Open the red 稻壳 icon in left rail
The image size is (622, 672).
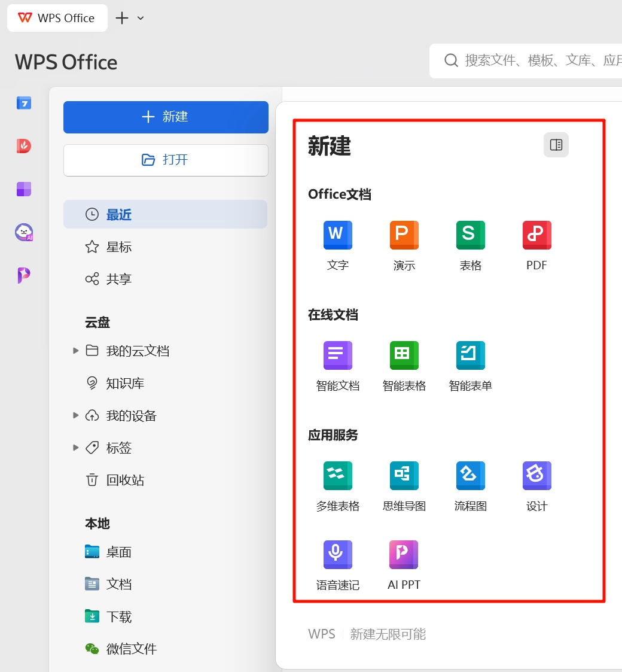(x=24, y=146)
